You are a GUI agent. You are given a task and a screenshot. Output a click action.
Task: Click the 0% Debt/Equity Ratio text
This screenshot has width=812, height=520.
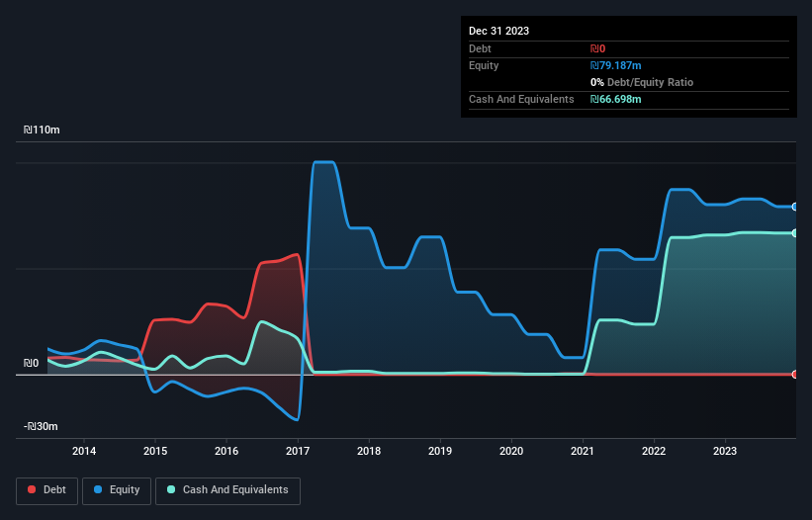click(642, 82)
